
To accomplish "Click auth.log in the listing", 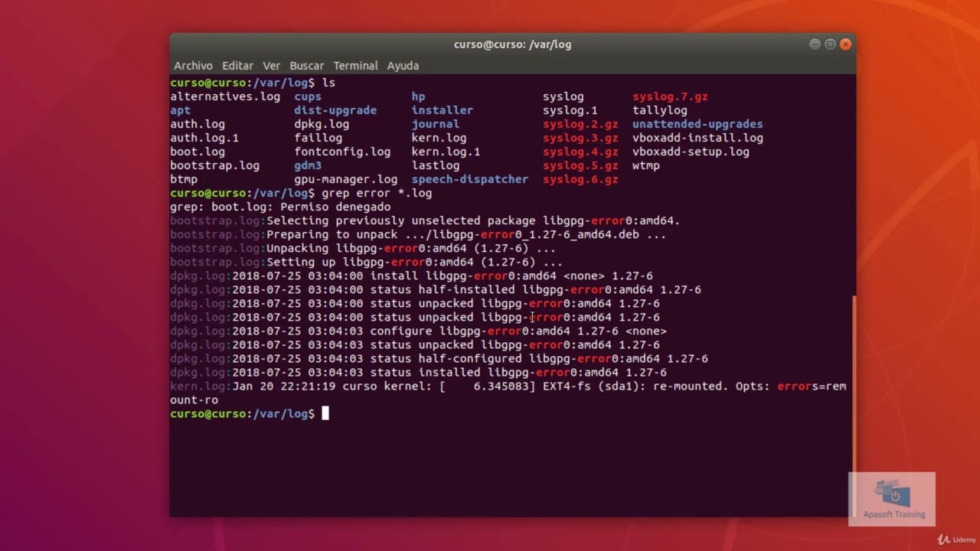I will (198, 124).
